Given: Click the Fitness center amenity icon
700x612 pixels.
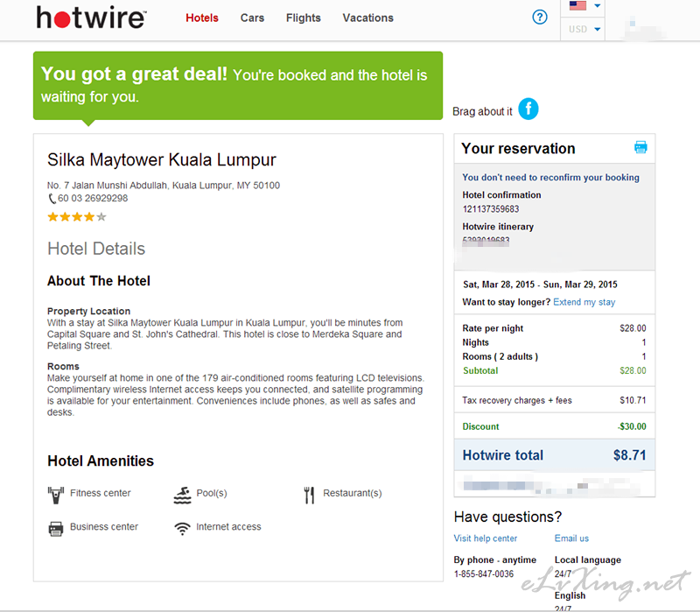Looking at the screenshot, I should pos(56,495).
